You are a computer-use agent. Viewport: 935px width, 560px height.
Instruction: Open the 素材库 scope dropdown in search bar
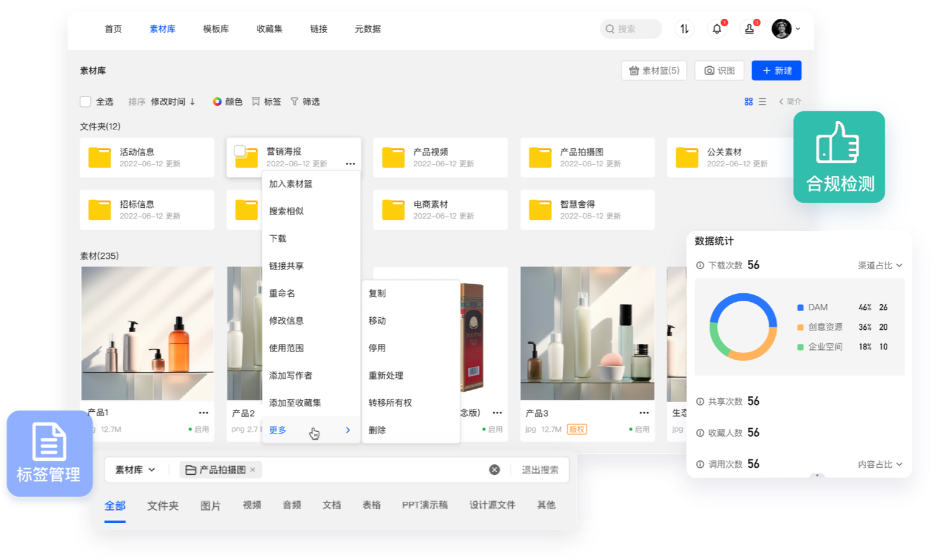(x=135, y=470)
